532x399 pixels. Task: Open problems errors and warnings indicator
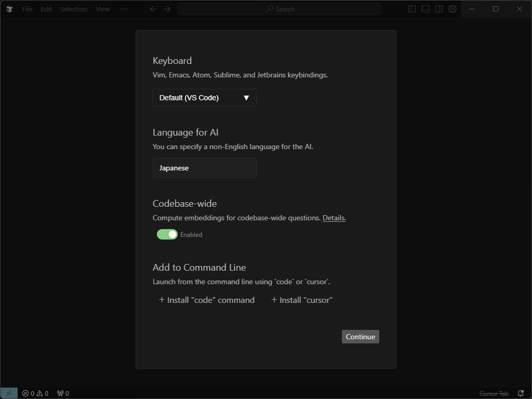pyautogui.click(x=35, y=393)
